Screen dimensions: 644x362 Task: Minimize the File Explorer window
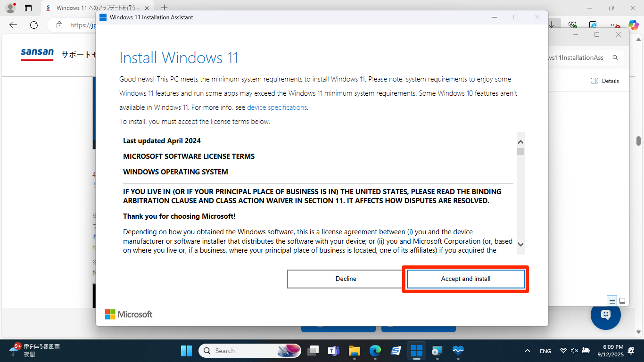(575, 34)
